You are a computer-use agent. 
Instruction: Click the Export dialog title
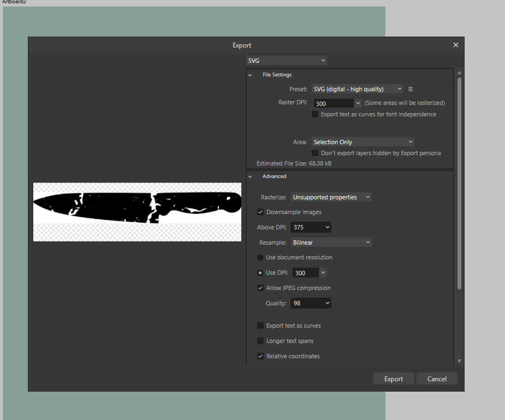[241, 45]
